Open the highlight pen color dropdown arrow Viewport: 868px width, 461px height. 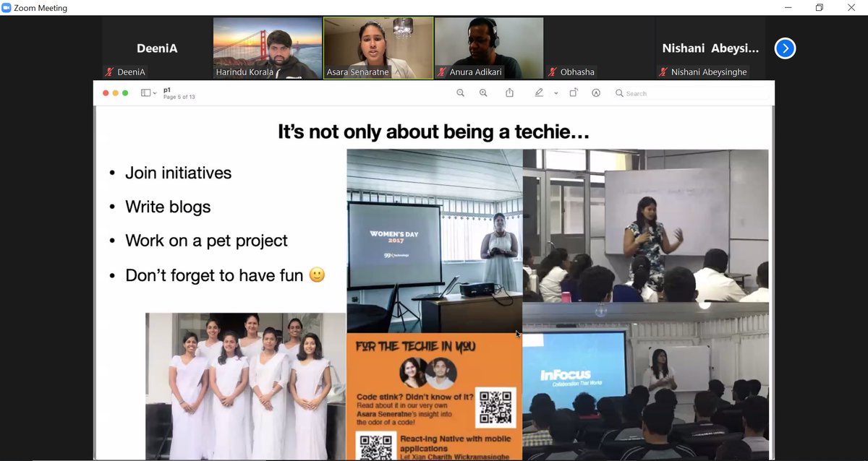pyautogui.click(x=556, y=93)
